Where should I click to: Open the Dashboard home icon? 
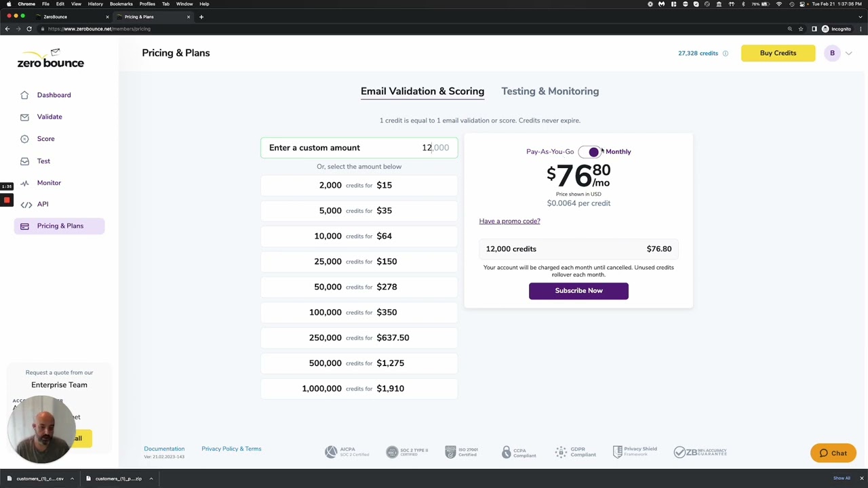click(24, 95)
